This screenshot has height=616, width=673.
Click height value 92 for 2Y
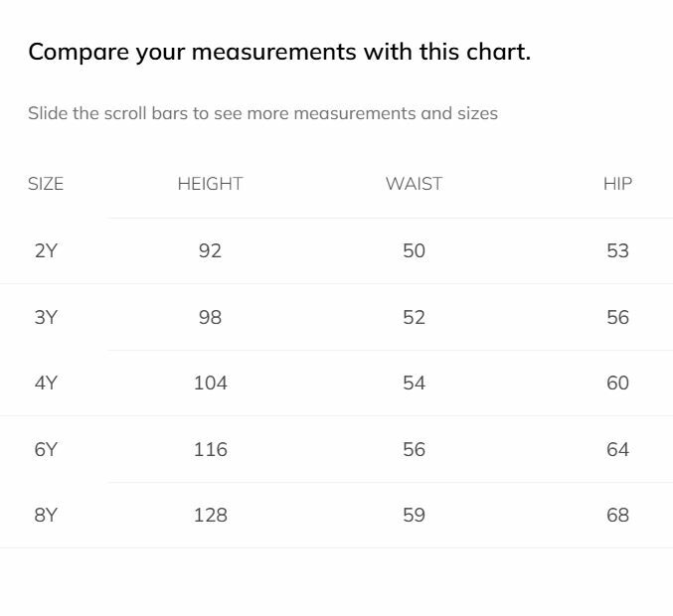click(x=210, y=250)
